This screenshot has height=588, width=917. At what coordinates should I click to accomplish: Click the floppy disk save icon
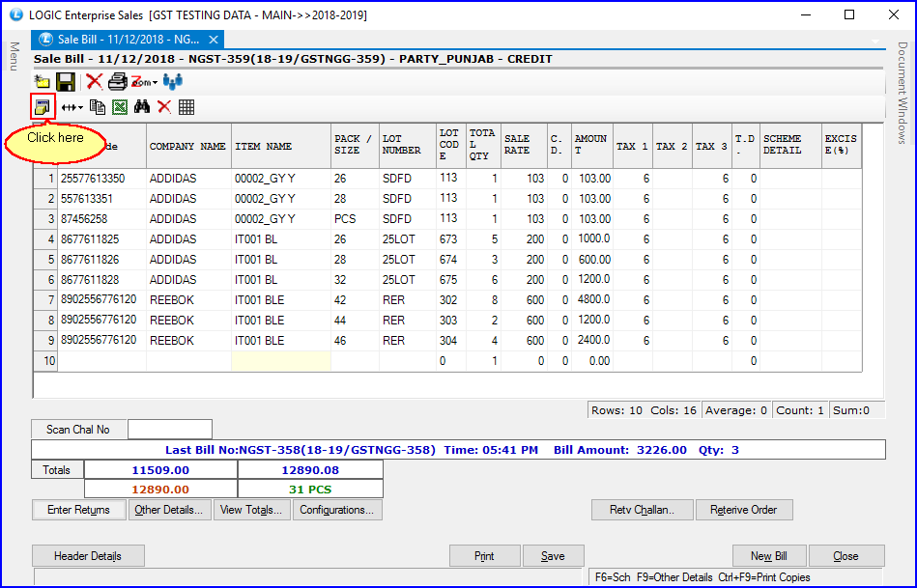click(66, 82)
